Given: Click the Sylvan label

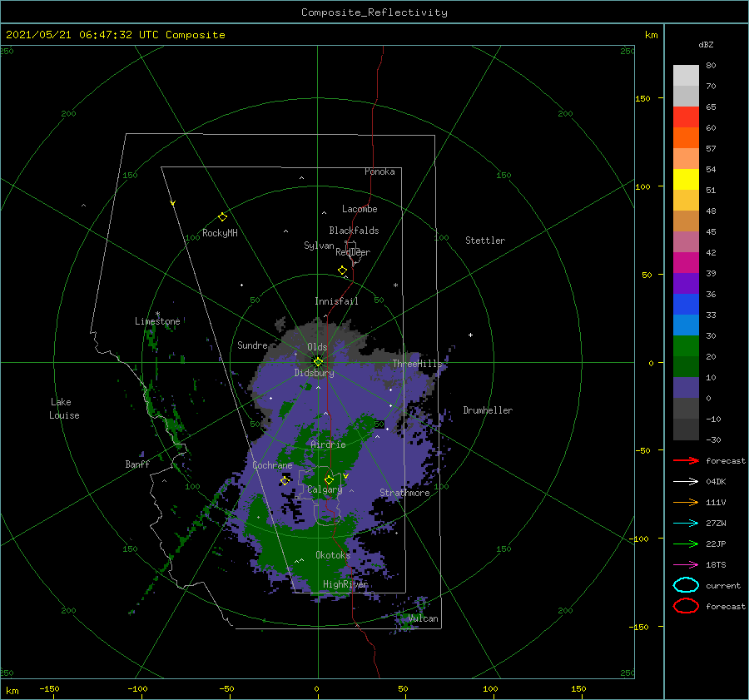Looking at the screenshot, I should [x=319, y=246].
